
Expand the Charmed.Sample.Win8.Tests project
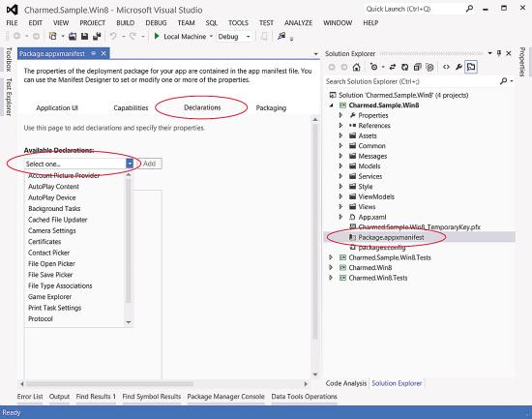click(x=331, y=257)
